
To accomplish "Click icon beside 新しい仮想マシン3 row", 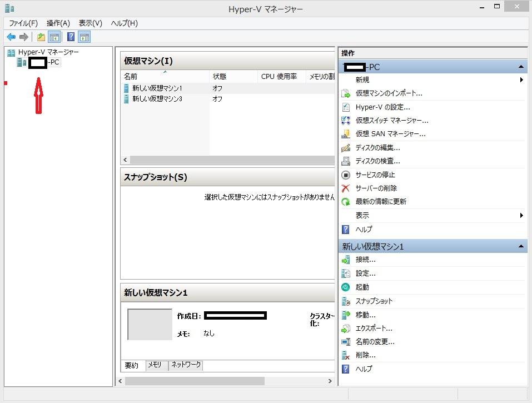I will 126,99.
